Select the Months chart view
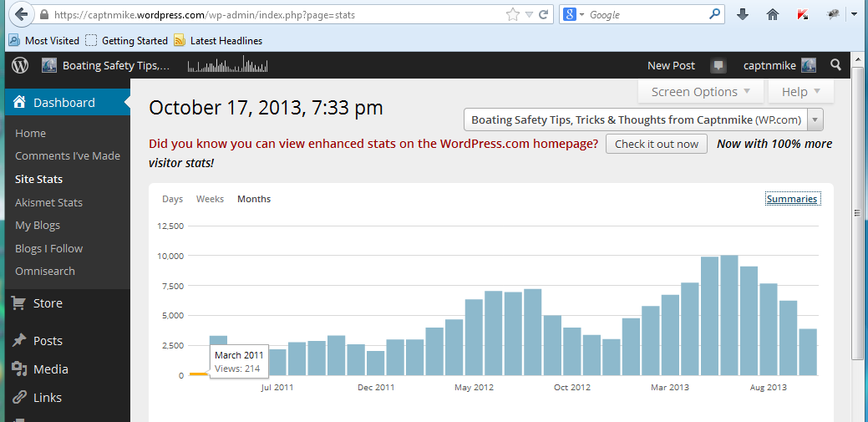The width and height of the screenshot is (868, 422). pos(254,199)
